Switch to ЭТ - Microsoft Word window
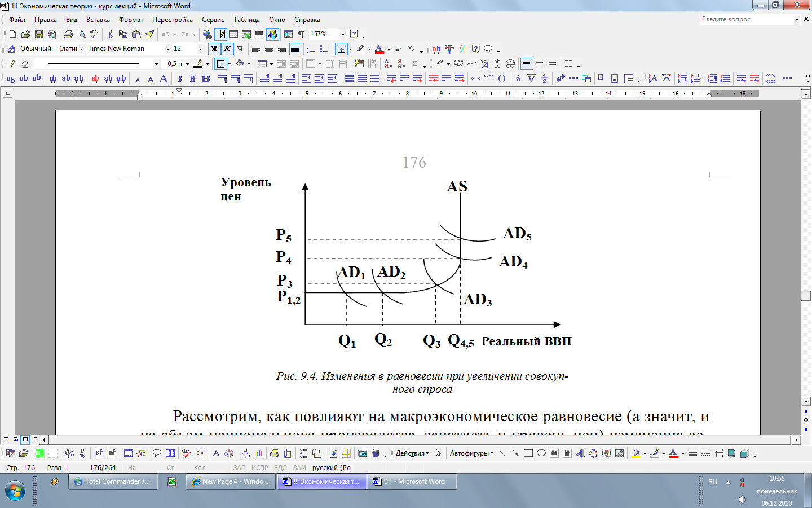The width and height of the screenshot is (812, 508). pyautogui.click(x=412, y=481)
